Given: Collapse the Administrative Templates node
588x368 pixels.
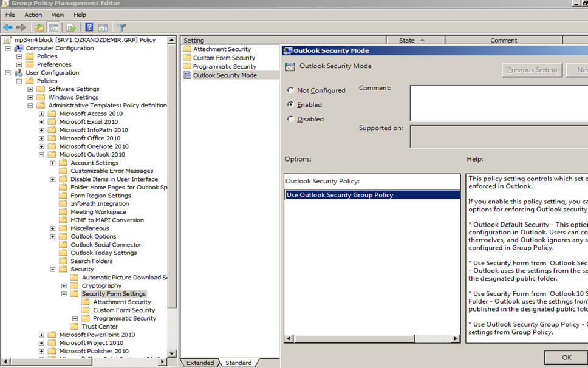Looking at the screenshot, I should (30, 106).
